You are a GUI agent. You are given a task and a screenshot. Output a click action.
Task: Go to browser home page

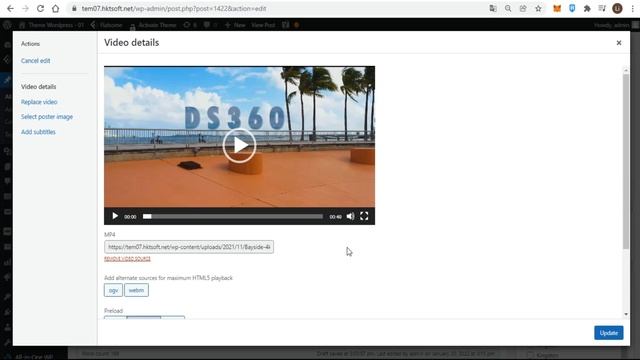point(56,8)
